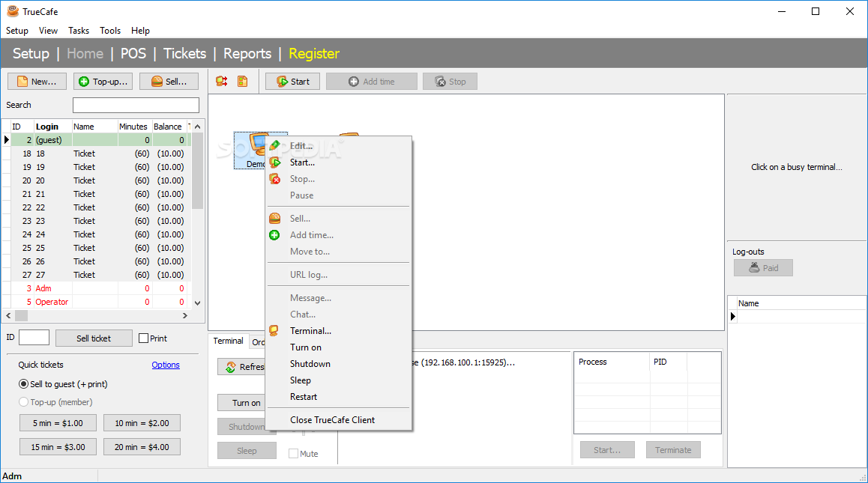Sell quick ticket 20 min = $4.00
Image resolution: width=868 pixels, height=483 pixels.
coord(142,447)
